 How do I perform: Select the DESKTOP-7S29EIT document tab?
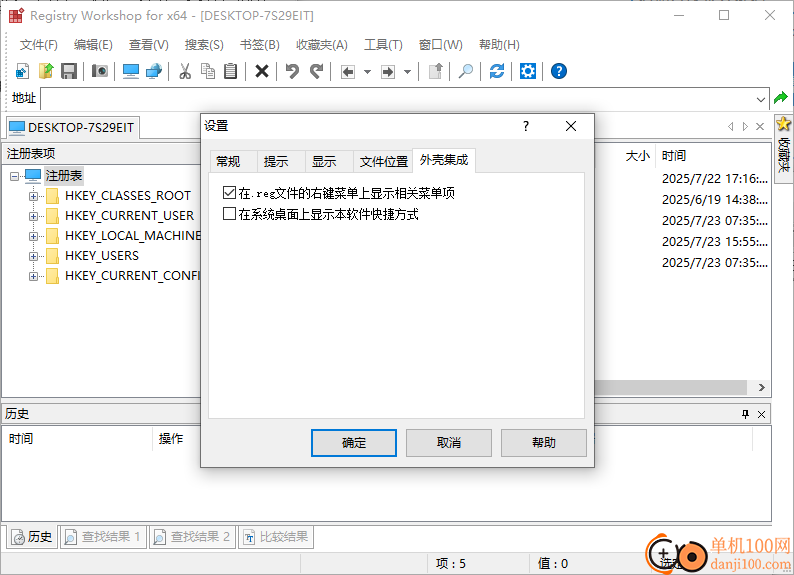[x=73, y=128]
